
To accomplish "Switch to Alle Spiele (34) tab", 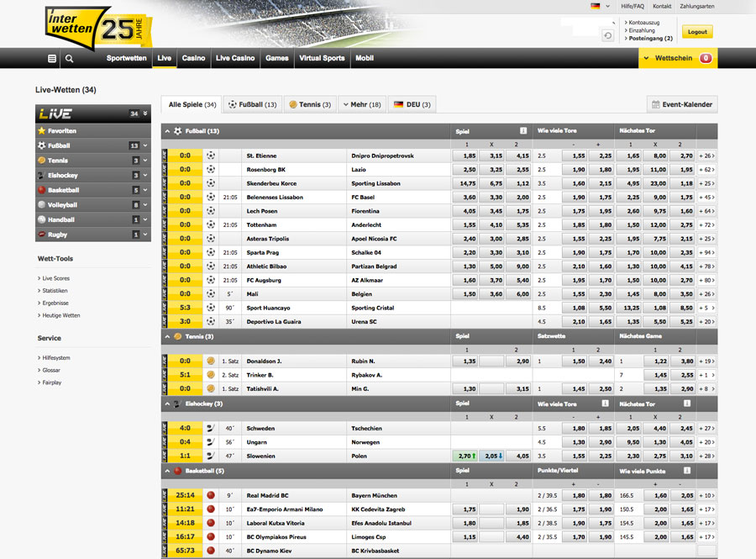I will [x=192, y=104].
